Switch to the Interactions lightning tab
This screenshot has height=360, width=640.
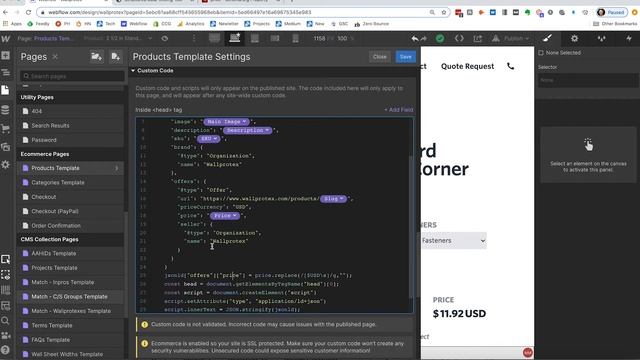629,38
